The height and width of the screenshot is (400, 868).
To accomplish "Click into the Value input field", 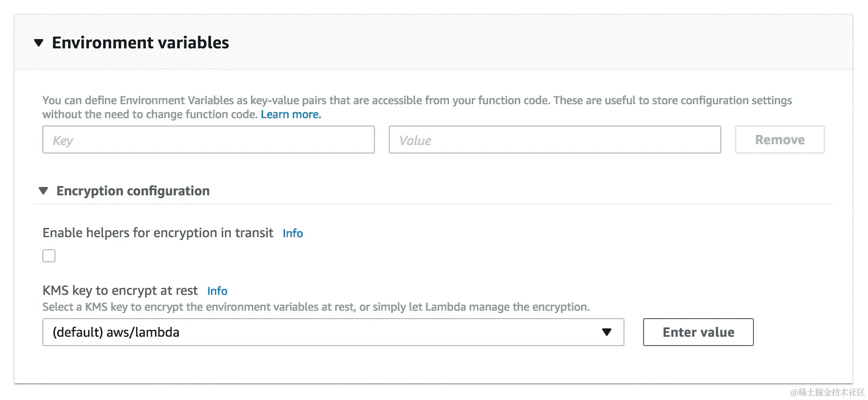I will pyautogui.click(x=555, y=140).
